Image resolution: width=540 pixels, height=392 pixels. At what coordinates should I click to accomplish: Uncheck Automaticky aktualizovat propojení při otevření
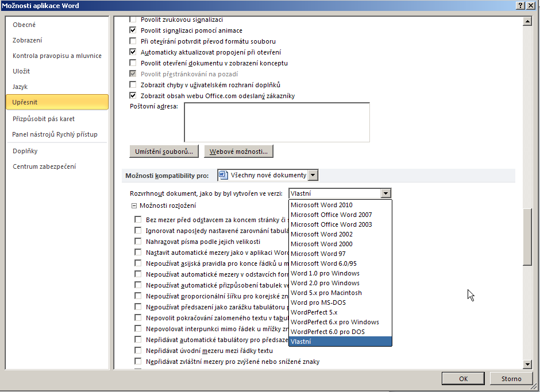click(133, 52)
